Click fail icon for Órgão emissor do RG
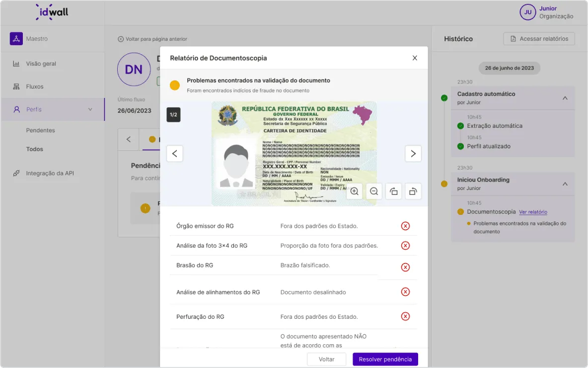This screenshot has height=368, width=588. coord(405,226)
